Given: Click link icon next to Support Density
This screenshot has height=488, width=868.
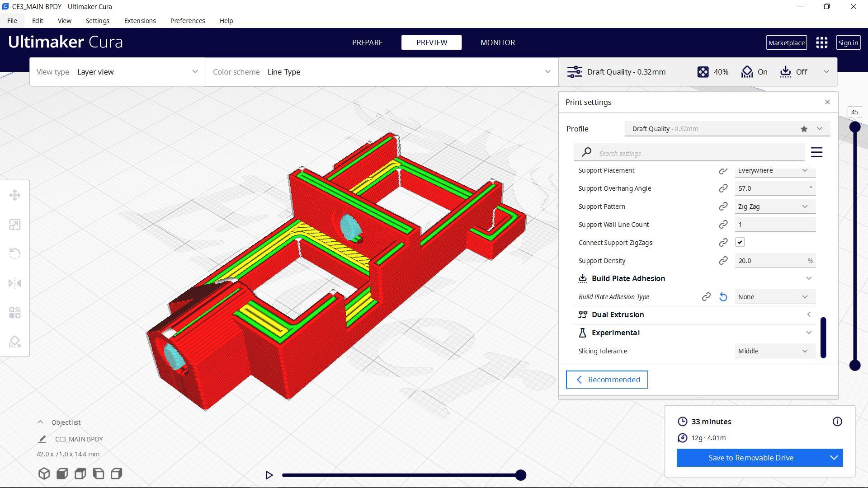Looking at the screenshot, I should 723,261.
